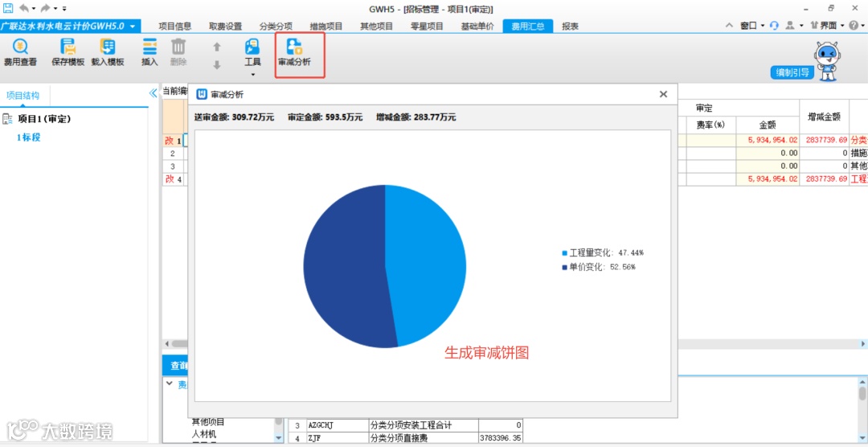
Task: Click the move down arrow icon
Action: (x=217, y=65)
